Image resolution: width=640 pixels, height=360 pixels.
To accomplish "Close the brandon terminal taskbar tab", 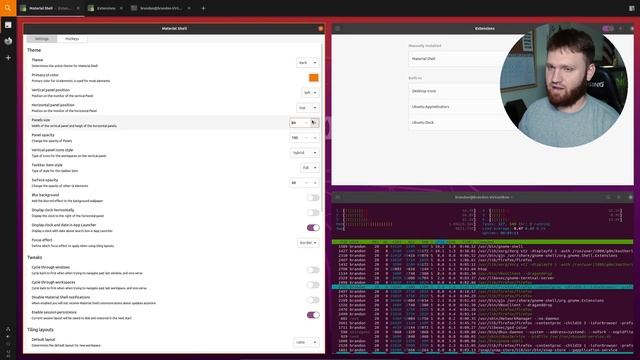I will click(x=189, y=8).
